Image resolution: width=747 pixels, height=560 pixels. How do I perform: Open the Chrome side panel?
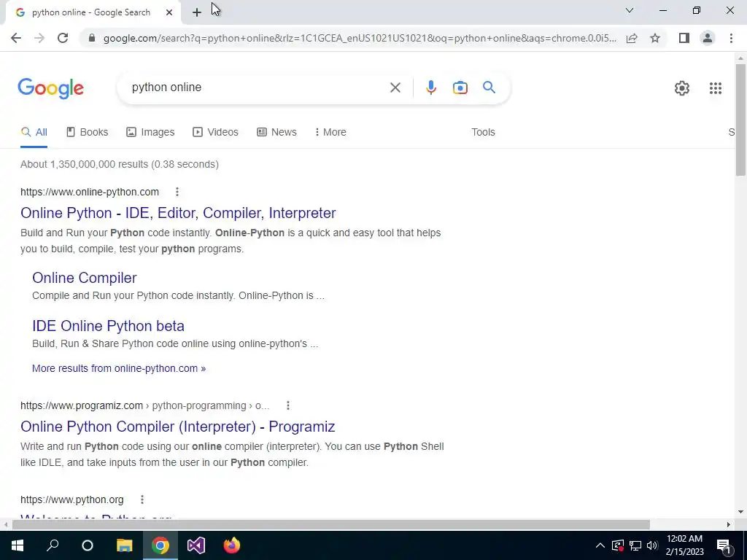click(684, 38)
